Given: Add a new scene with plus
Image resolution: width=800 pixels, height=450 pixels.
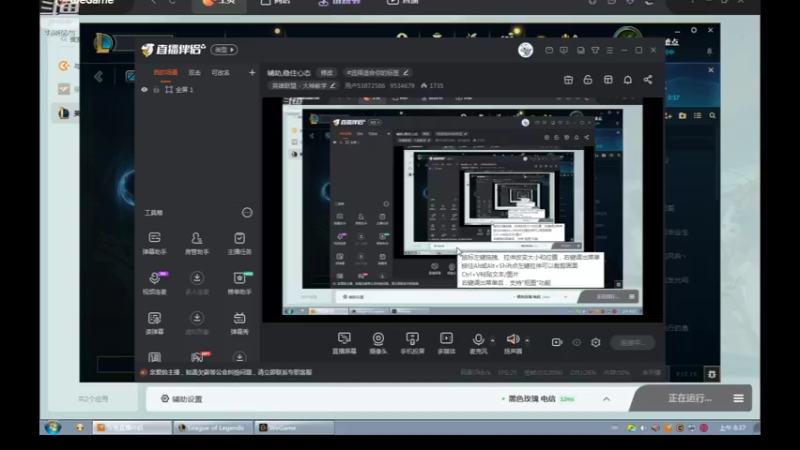Looking at the screenshot, I should [x=252, y=73].
